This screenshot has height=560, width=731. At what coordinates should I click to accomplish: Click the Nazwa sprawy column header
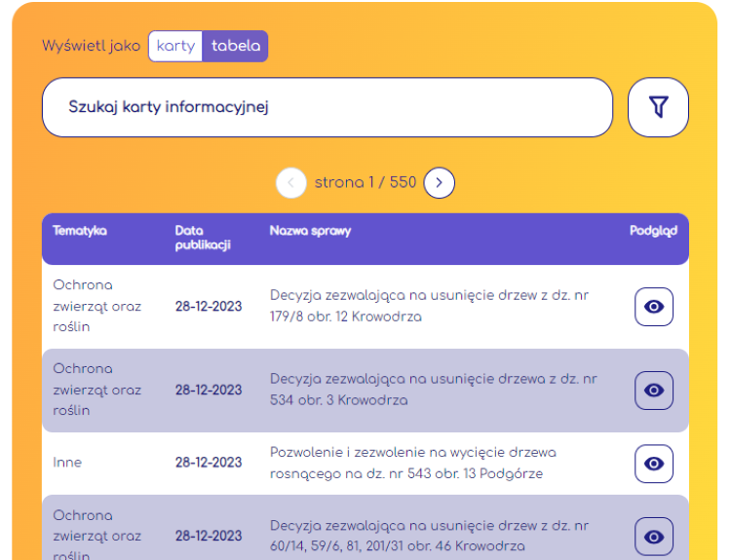[310, 231]
